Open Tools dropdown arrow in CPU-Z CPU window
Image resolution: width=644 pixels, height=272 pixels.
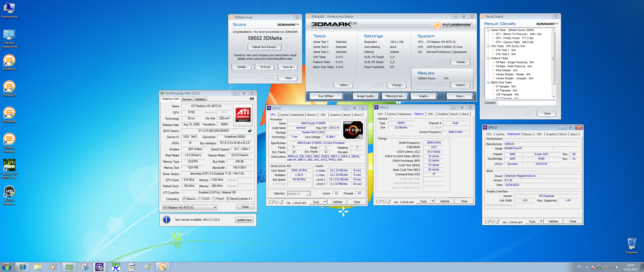pyautogui.click(x=325, y=202)
